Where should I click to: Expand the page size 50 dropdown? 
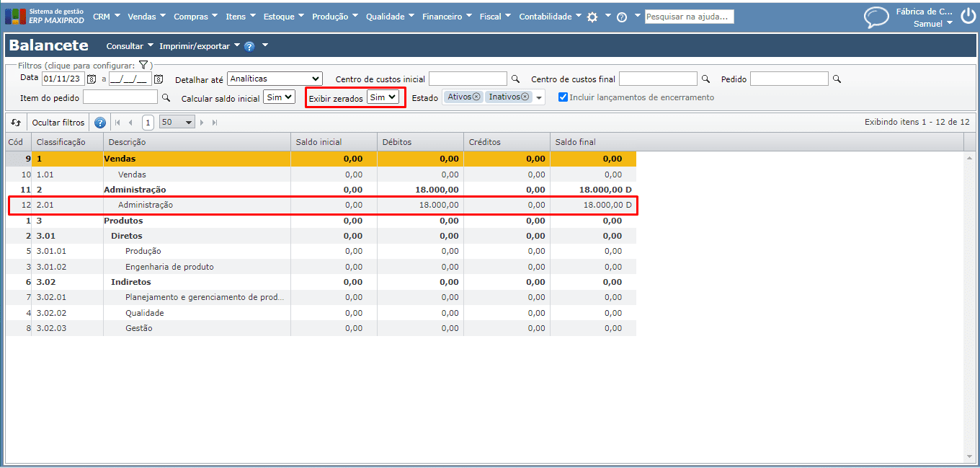177,123
